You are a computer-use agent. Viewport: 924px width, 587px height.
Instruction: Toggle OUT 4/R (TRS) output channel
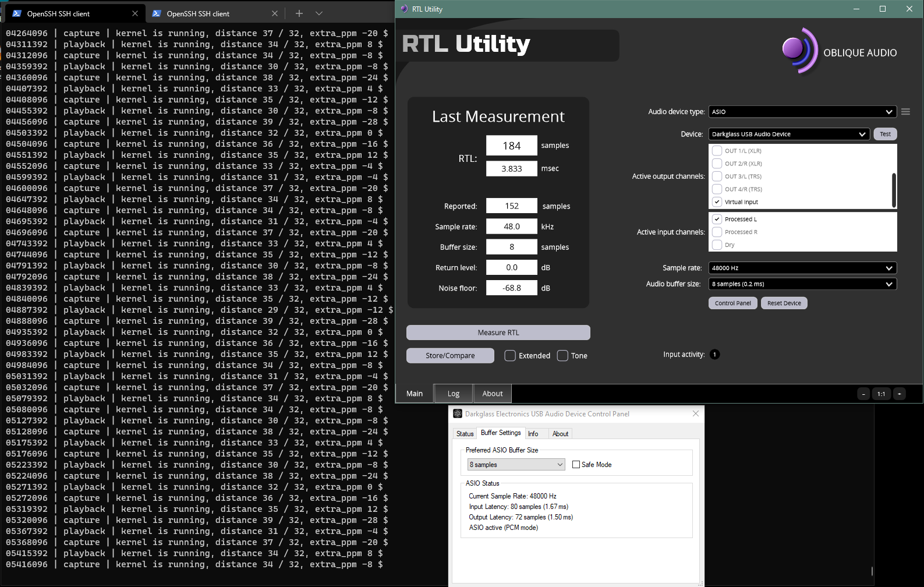717,189
